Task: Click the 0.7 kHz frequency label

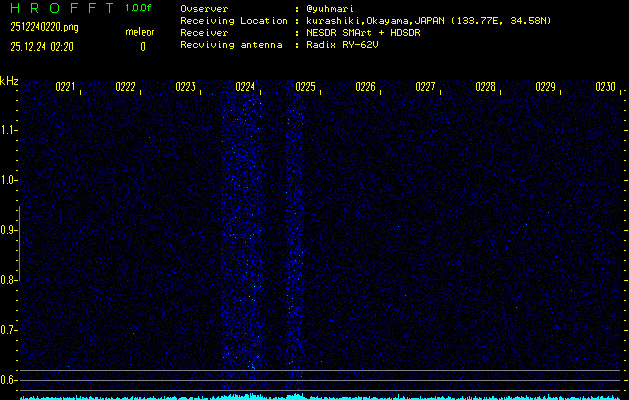Action: tap(8, 330)
